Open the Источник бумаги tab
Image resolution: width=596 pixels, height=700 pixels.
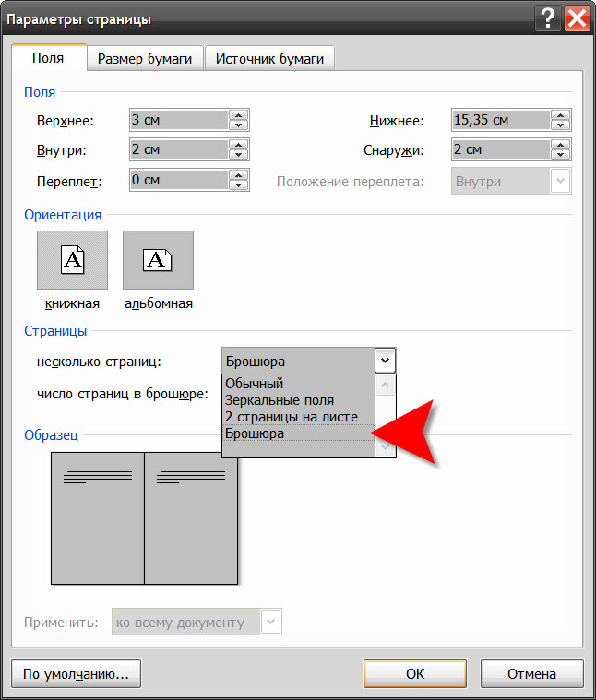click(x=269, y=58)
